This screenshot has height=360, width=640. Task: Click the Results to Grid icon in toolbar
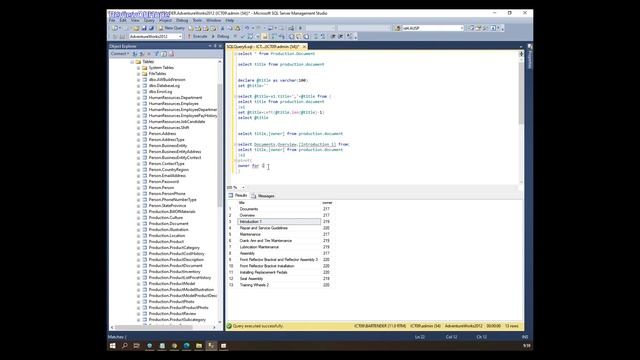click(299, 36)
